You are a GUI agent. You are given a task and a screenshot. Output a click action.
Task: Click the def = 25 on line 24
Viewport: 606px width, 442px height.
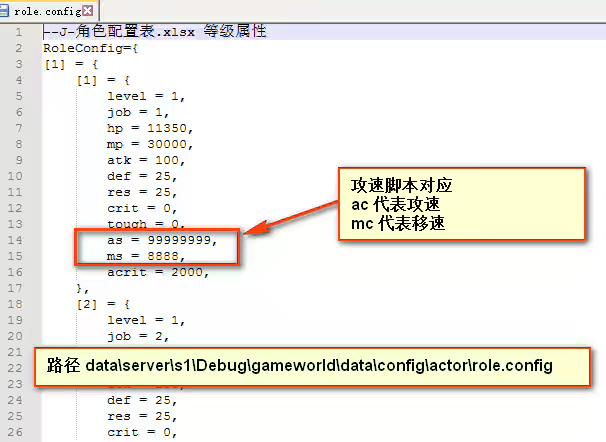(142, 400)
